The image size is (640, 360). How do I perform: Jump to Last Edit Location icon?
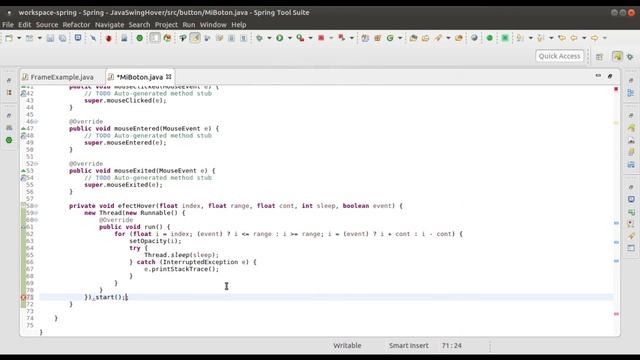click(562, 38)
